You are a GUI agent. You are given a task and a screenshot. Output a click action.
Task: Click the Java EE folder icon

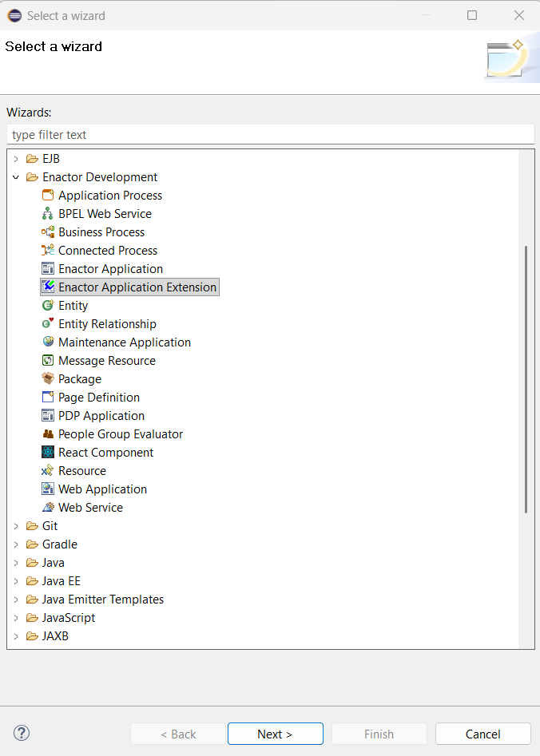point(32,580)
